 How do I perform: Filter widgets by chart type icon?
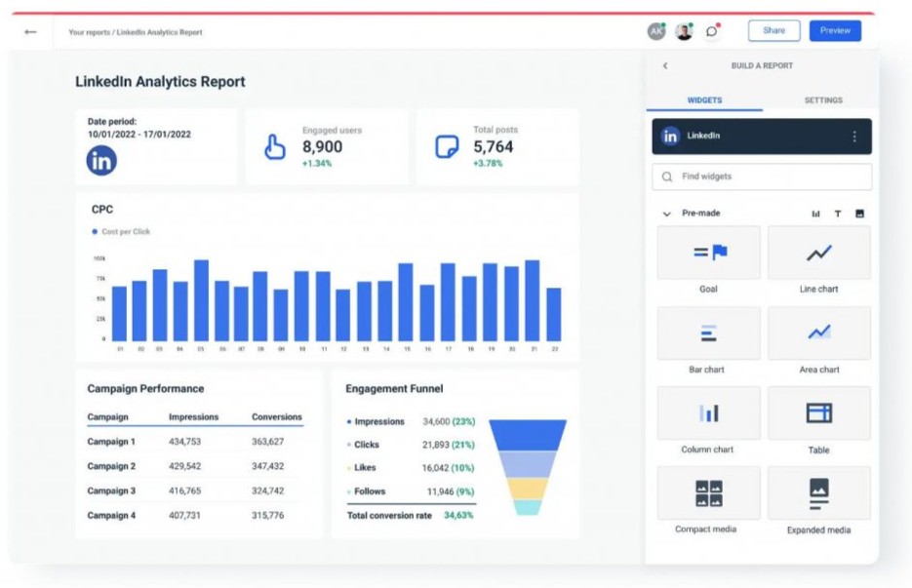[x=815, y=214]
